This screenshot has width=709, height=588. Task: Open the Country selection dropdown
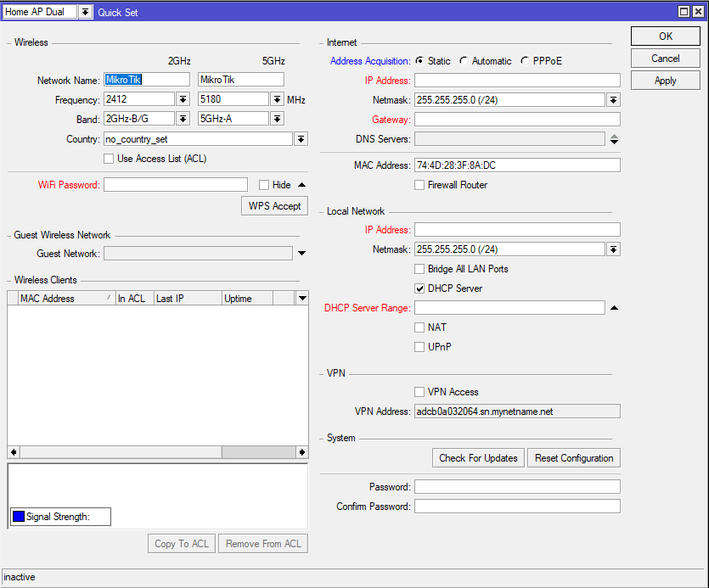301,139
